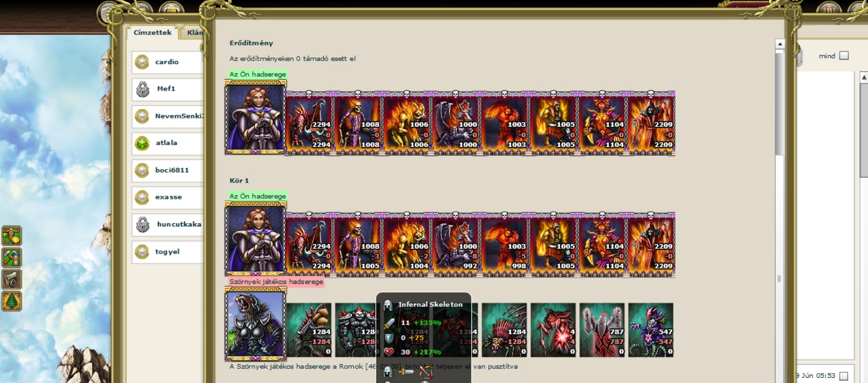The image size is (868, 383).
Task: Click the monster hero portrait of Szörnyek army
Action: point(255,324)
